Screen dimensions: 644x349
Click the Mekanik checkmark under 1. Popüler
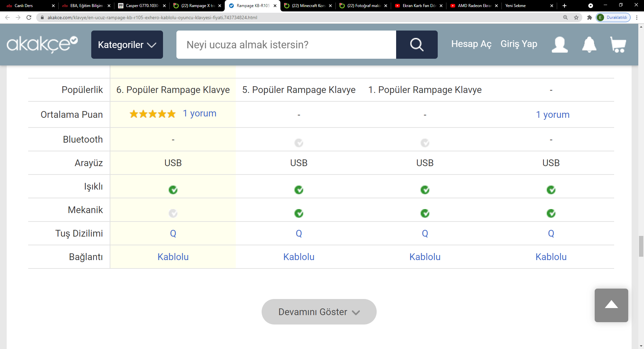425,213
